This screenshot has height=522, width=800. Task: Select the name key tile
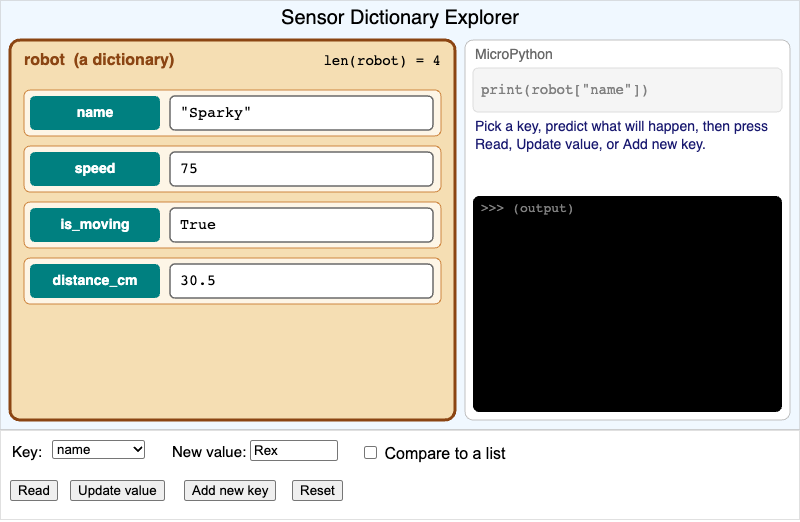click(95, 113)
